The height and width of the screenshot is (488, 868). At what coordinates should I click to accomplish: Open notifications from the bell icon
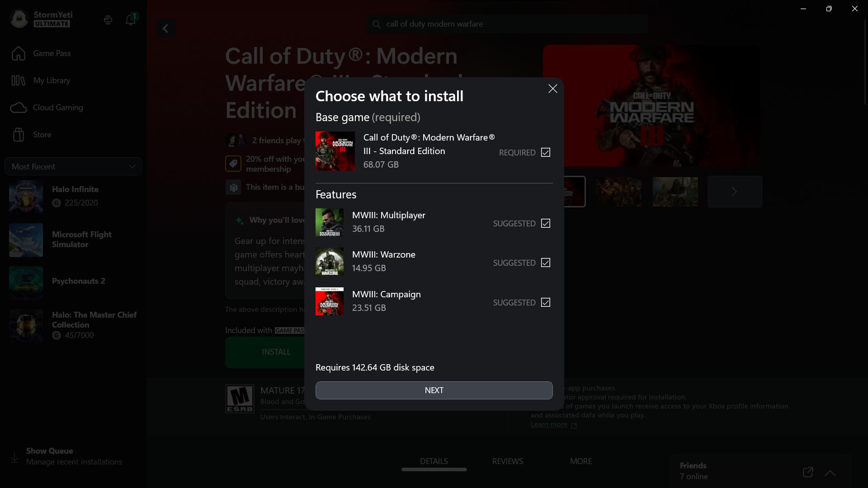(131, 20)
